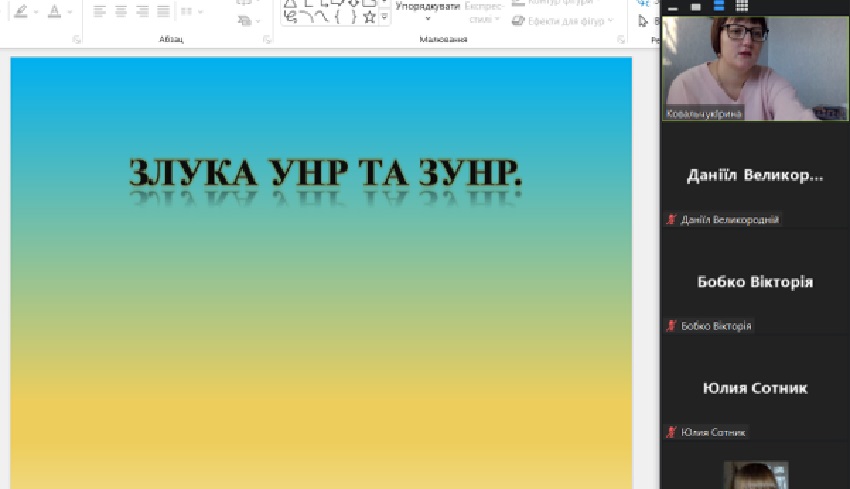Pick the arc shape in shapes gallery
The image size is (850, 489).
click(307, 17)
